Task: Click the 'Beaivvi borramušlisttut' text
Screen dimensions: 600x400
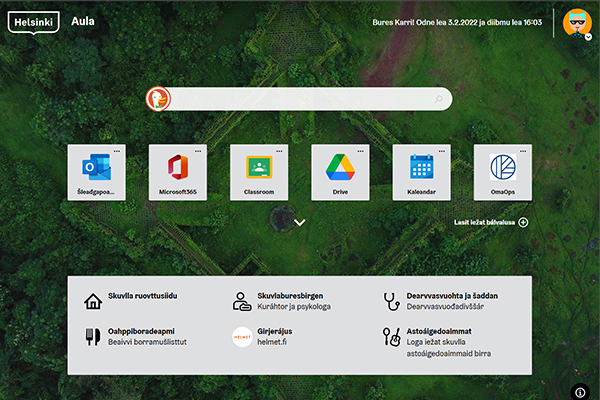Action: [x=147, y=342]
